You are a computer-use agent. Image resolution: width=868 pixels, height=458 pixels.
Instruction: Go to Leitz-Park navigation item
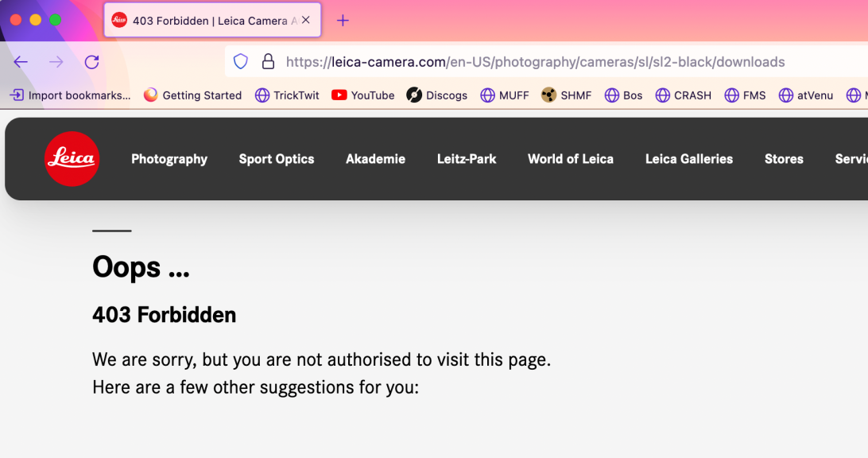(467, 159)
